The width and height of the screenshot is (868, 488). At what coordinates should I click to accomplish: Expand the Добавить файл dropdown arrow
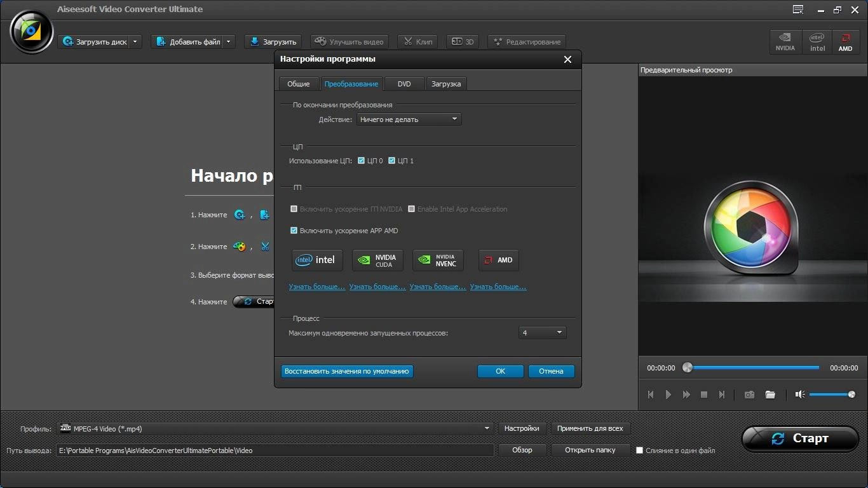click(229, 42)
